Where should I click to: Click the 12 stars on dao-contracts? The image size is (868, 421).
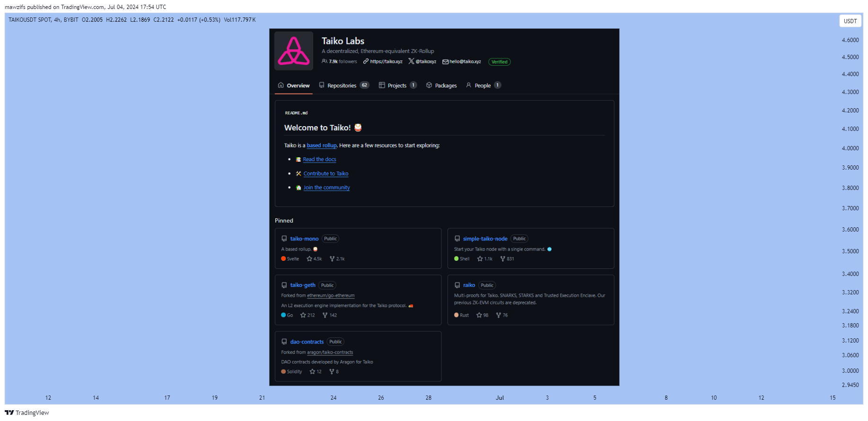[x=316, y=372]
